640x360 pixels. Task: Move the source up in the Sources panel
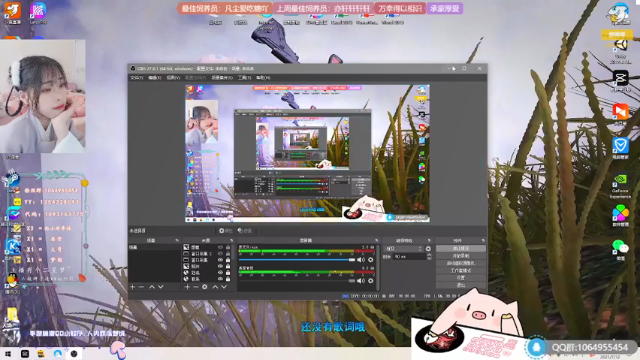(x=215, y=287)
